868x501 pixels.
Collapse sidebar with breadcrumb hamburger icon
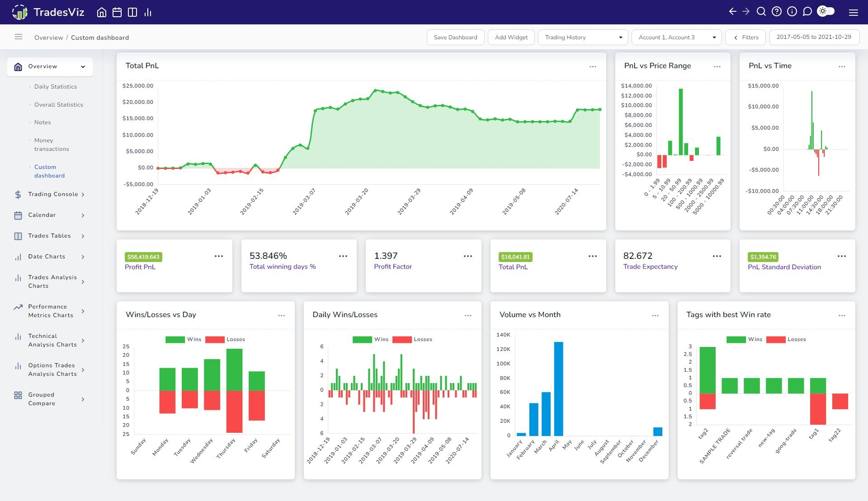coord(19,37)
